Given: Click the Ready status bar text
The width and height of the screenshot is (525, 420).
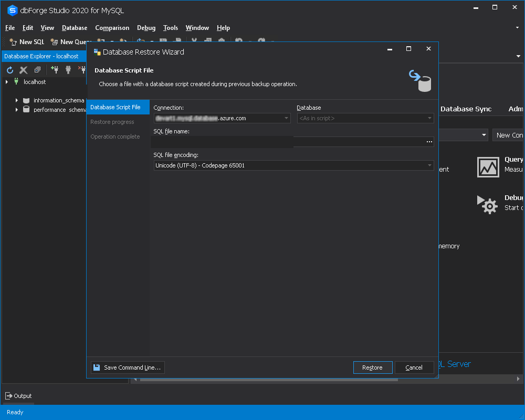Looking at the screenshot, I should (15, 412).
